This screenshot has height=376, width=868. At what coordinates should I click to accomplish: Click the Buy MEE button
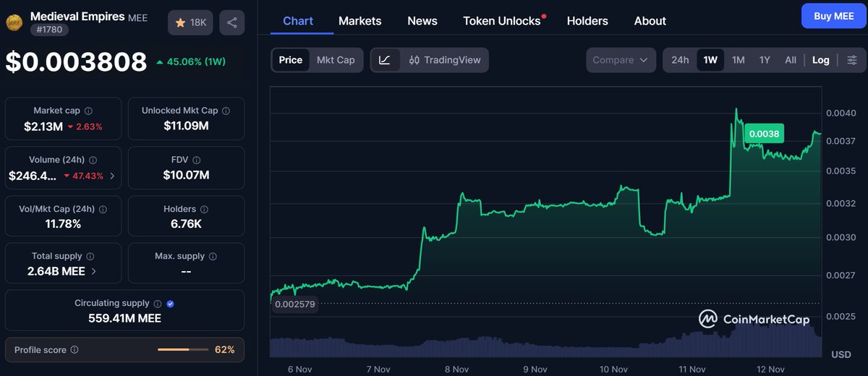tap(833, 16)
